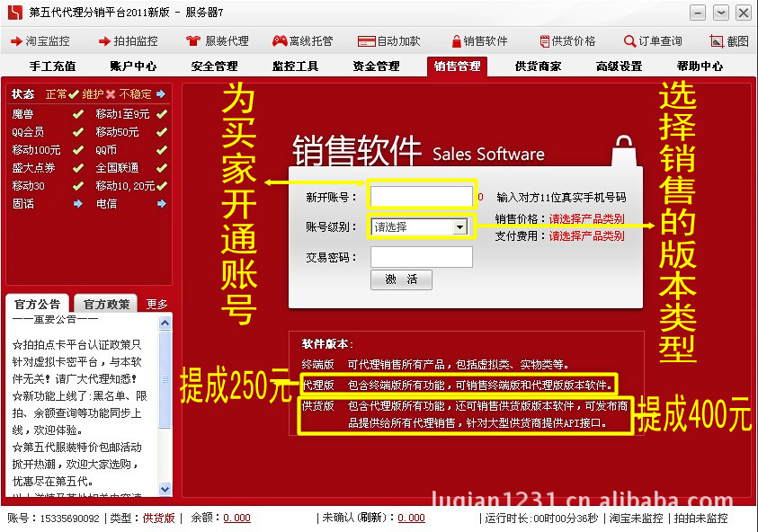Expand the 账号级别 dropdown

tap(459, 227)
